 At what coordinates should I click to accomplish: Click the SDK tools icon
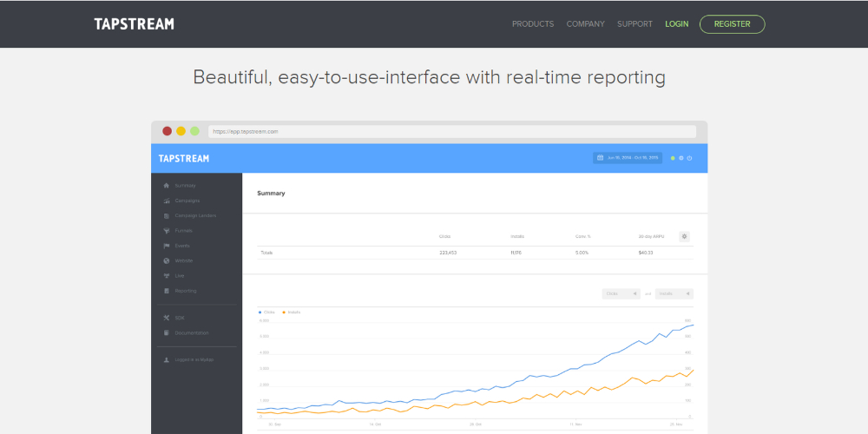(166, 318)
